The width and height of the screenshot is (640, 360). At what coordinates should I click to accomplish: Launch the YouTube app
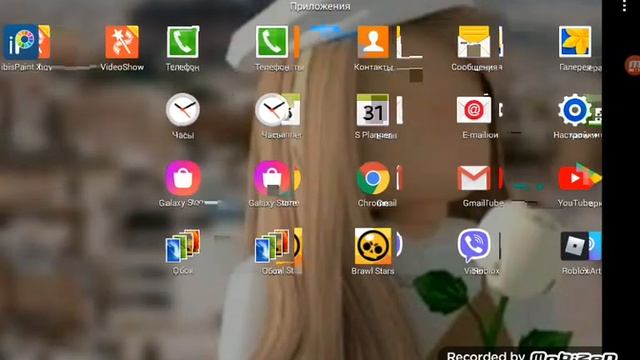(575, 178)
